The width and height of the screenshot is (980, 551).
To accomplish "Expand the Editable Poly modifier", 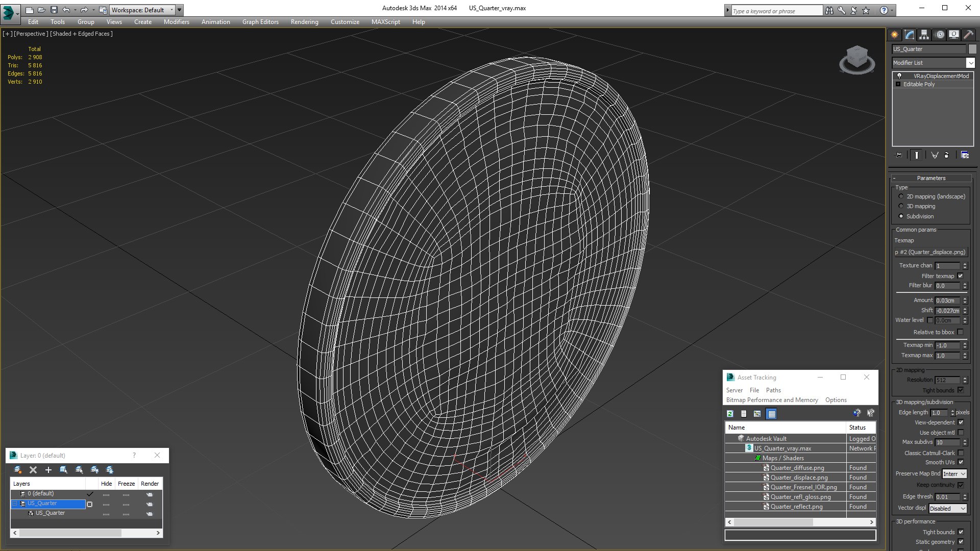I will coord(898,84).
